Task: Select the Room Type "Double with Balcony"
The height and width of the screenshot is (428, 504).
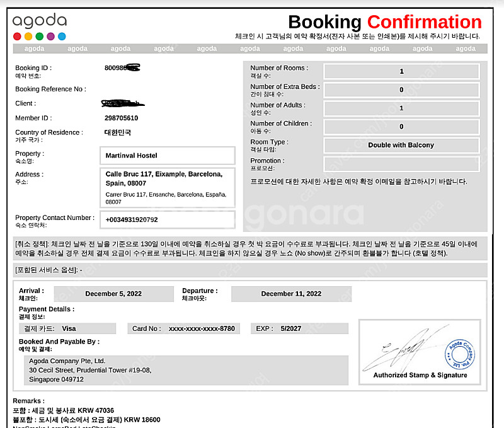Action: point(402,145)
